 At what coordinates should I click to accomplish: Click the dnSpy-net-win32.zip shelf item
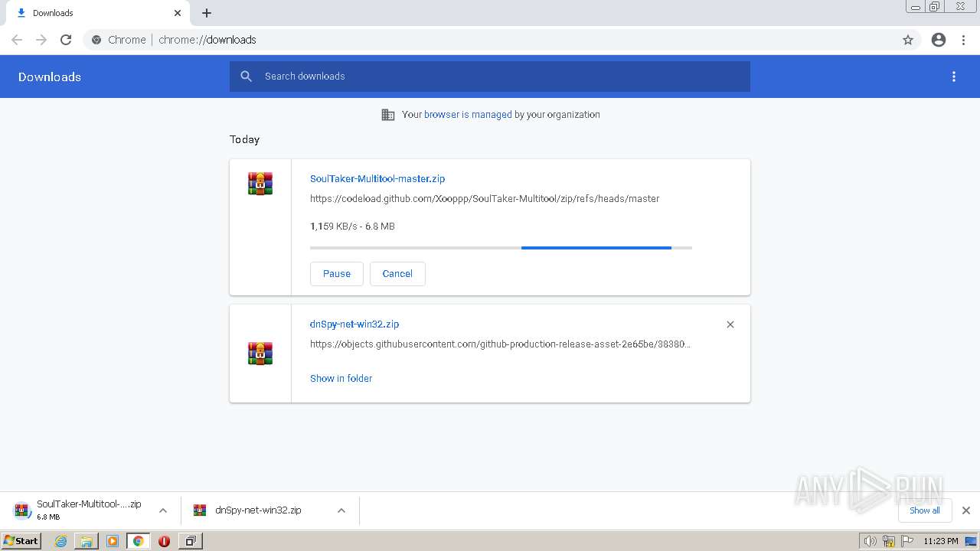[x=259, y=510]
